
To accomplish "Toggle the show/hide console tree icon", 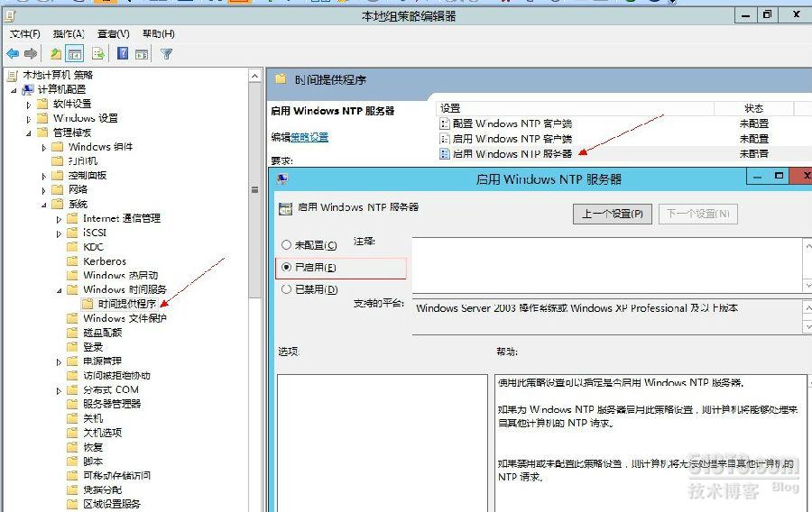I will [x=75, y=53].
